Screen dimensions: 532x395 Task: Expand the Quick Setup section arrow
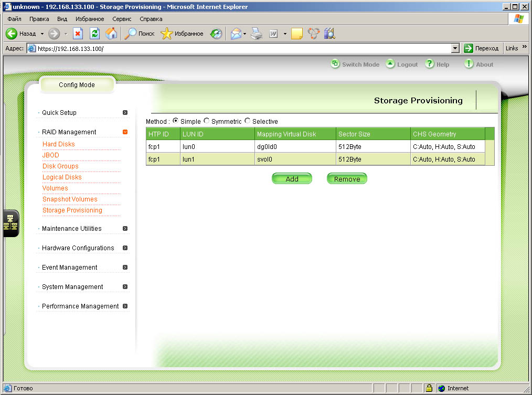pos(125,112)
